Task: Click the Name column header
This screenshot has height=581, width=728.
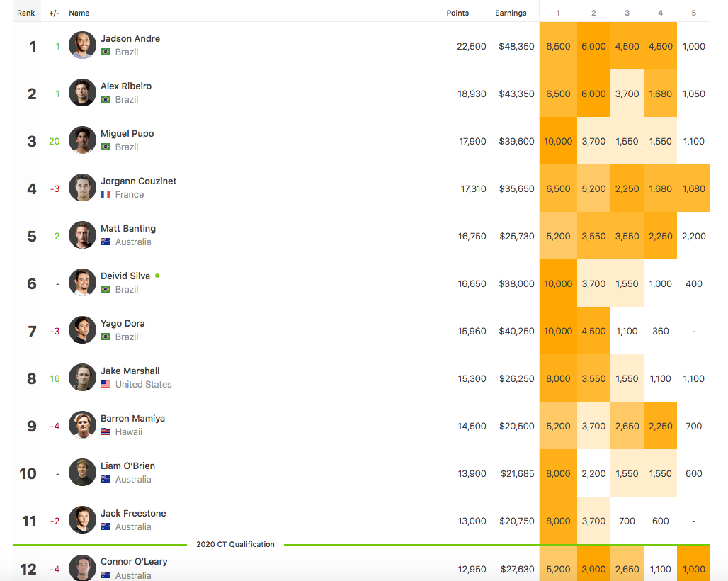Action: (79, 13)
